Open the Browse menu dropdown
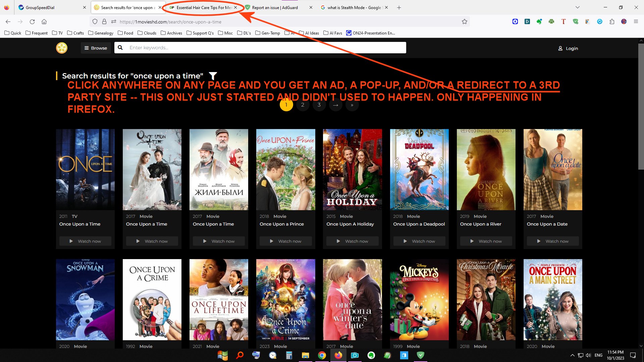 pyautogui.click(x=96, y=48)
